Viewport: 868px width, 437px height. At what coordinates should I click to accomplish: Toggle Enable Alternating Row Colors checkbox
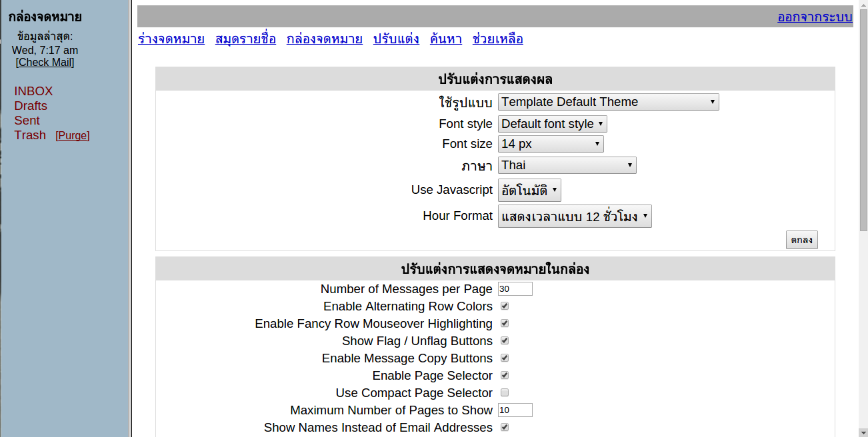(505, 306)
